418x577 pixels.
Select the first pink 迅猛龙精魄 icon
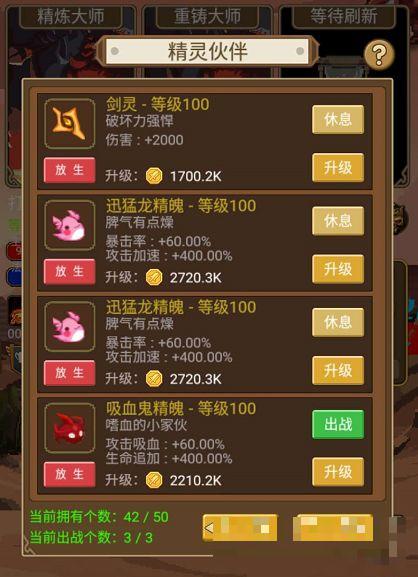coord(70,225)
